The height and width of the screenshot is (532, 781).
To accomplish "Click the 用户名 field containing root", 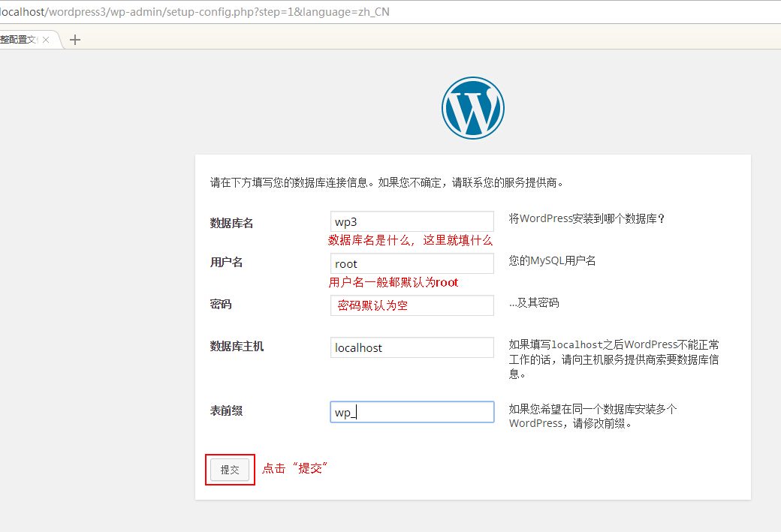I will coord(412,263).
